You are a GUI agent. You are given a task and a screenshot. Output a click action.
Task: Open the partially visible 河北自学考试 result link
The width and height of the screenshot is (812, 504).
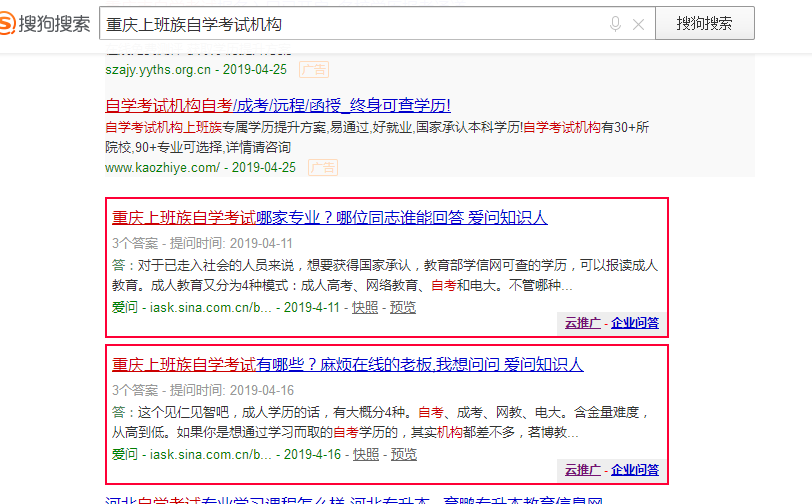pyautogui.click(x=354, y=500)
